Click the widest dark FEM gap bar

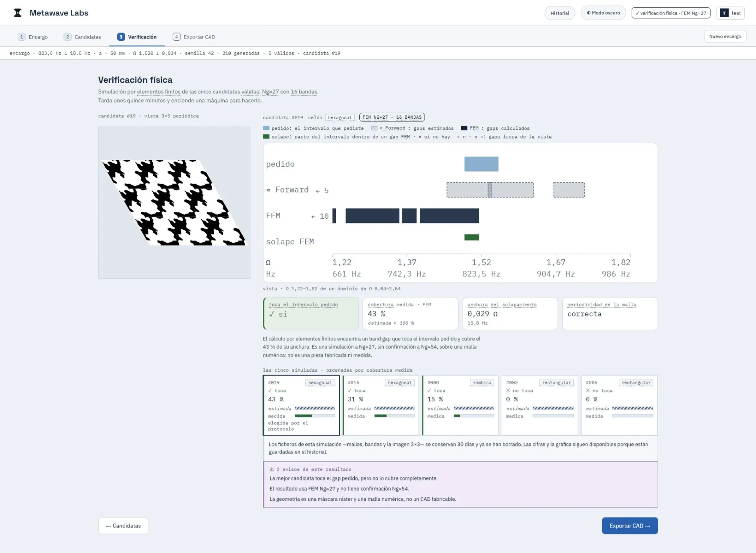click(x=449, y=216)
